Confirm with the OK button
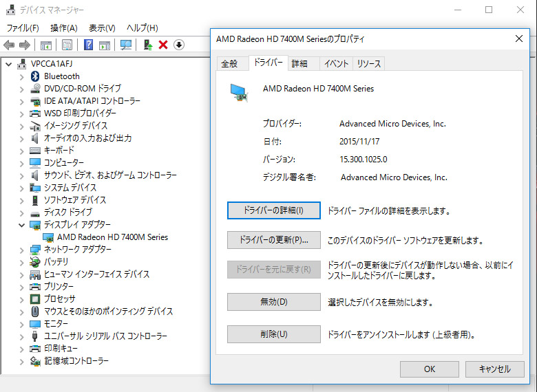The image size is (537, 392). pyautogui.click(x=430, y=369)
